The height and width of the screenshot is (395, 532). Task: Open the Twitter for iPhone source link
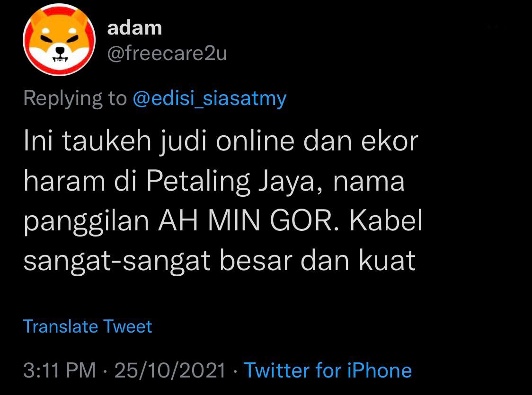tap(328, 370)
